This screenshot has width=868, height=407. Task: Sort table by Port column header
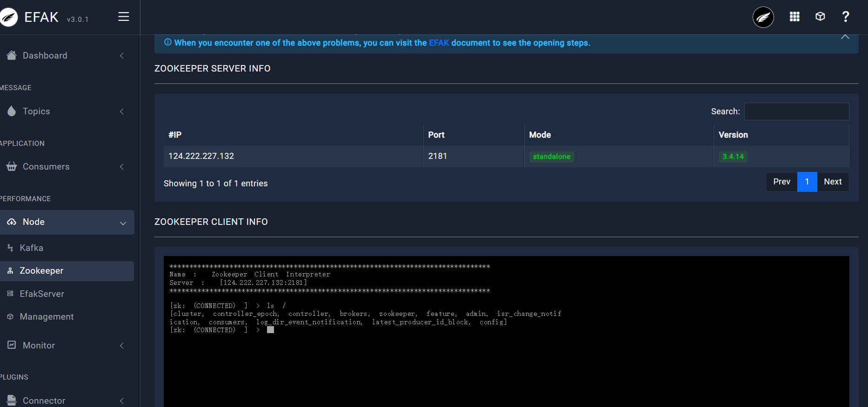tap(474, 135)
